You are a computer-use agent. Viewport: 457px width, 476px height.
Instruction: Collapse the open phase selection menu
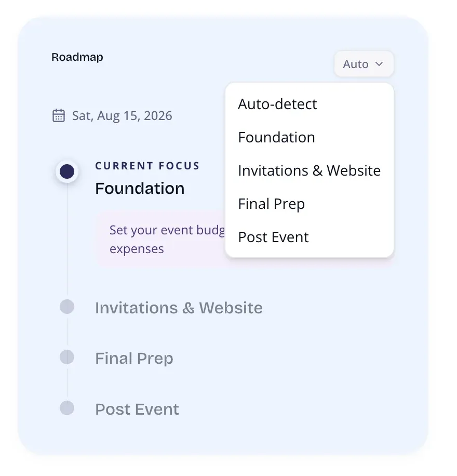pos(364,64)
